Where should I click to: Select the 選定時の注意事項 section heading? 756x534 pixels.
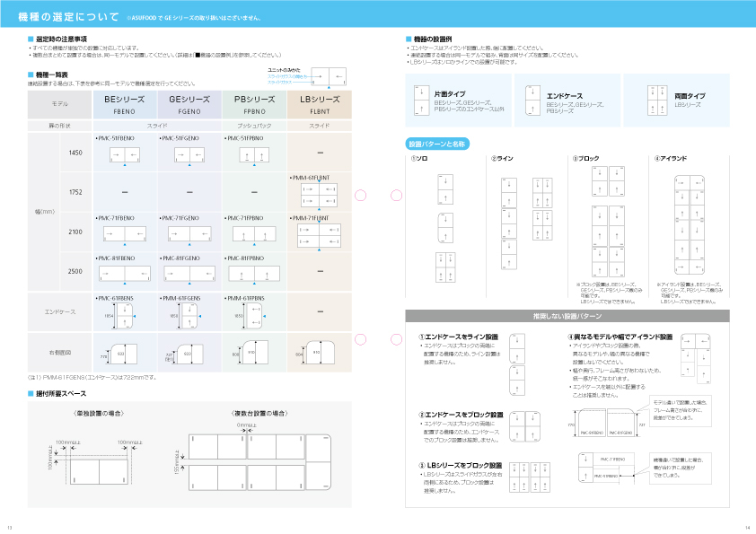pyautogui.click(x=61, y=39)
